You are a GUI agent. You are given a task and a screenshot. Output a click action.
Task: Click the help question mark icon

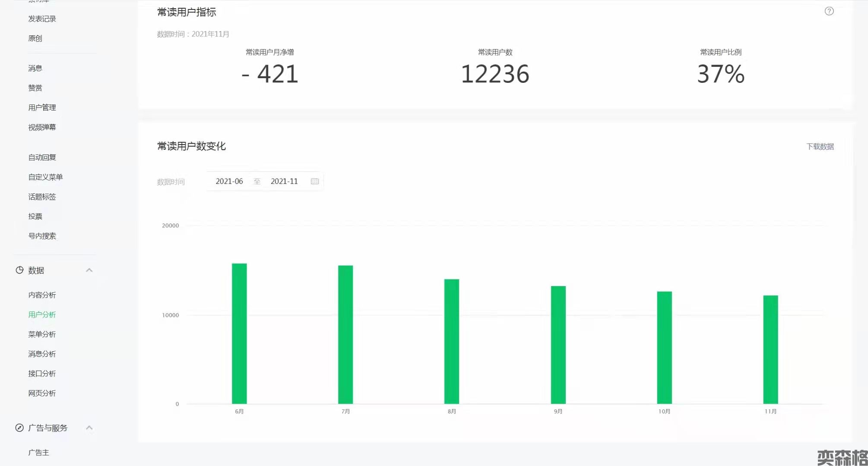829,11
